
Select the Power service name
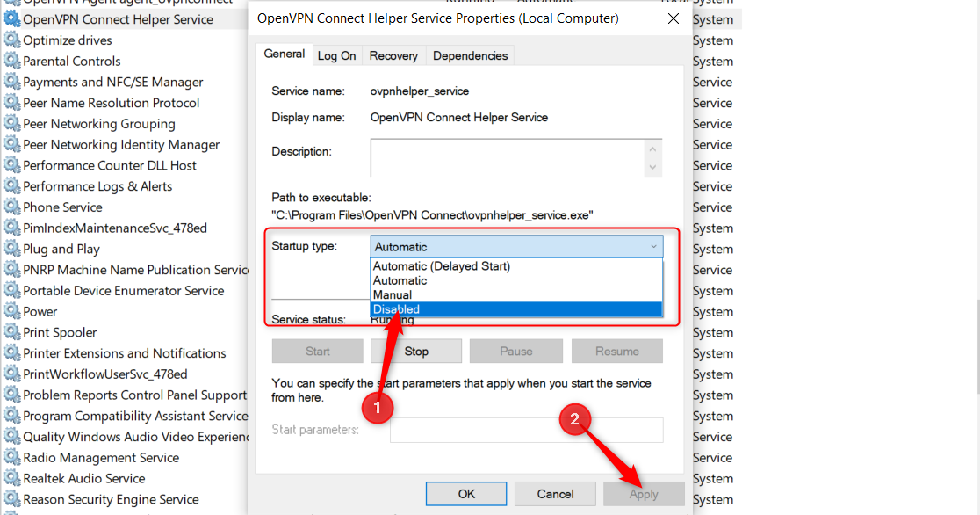[x=40, y=312]
